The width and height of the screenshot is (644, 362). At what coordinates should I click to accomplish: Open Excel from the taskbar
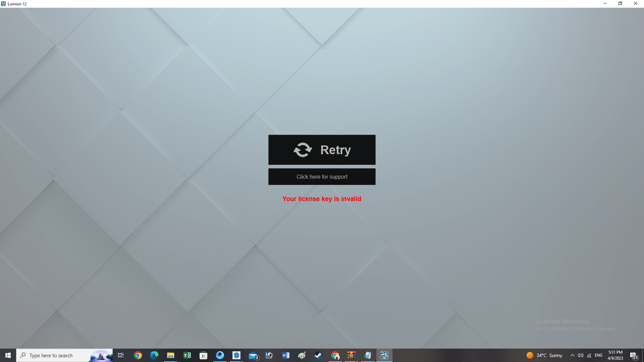(x=187, y=355)
